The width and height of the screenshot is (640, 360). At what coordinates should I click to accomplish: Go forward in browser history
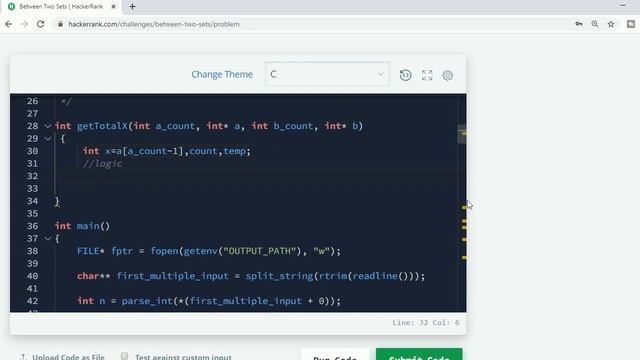(x=24, y=24)
